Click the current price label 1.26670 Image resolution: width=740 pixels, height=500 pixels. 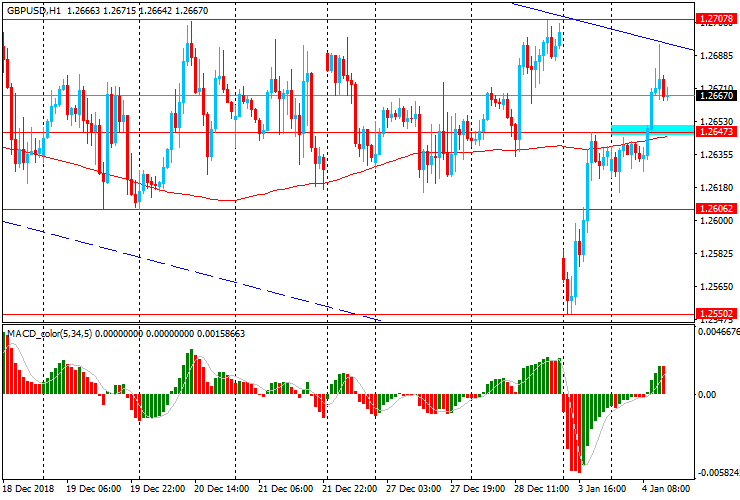(x=716, y=96)
